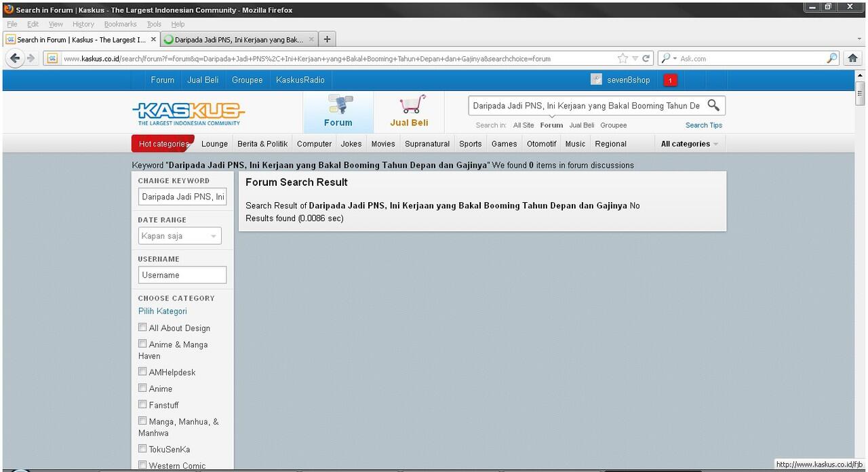Open the Bookmarks menu

[x=120, y=24]
